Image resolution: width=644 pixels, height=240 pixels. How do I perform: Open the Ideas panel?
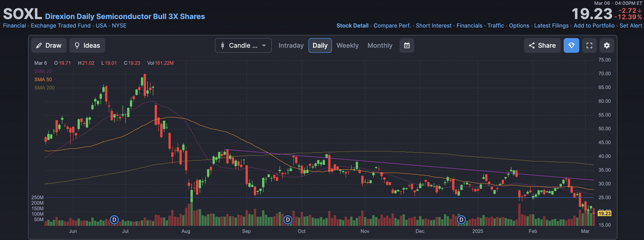click(87, 45)
